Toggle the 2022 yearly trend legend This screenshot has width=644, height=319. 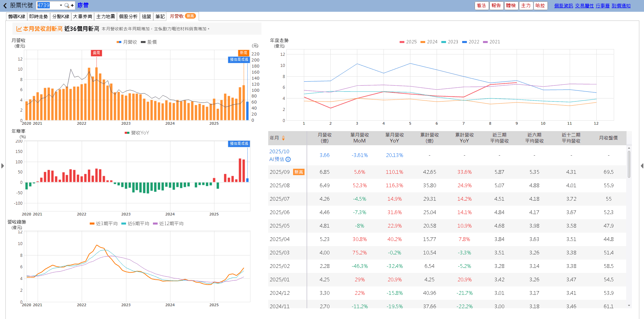click(x=471, y=42)
